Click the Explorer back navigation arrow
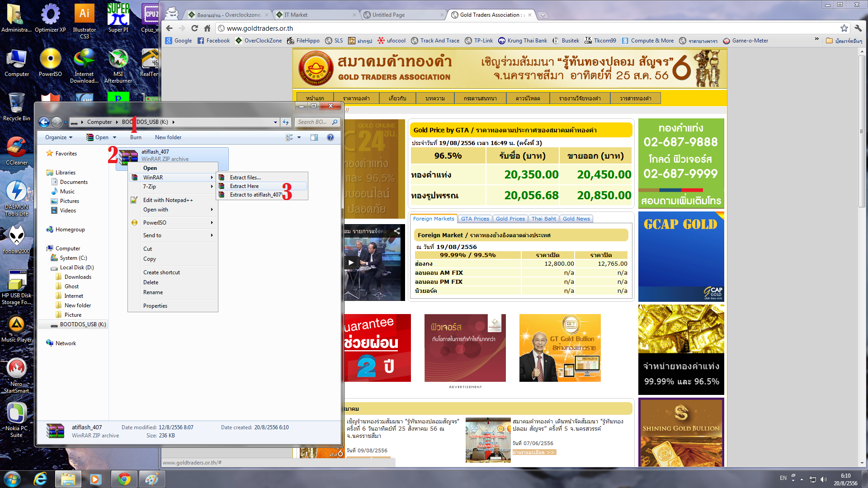This screenshot has height=488, width=868. [x=44, y=122]
